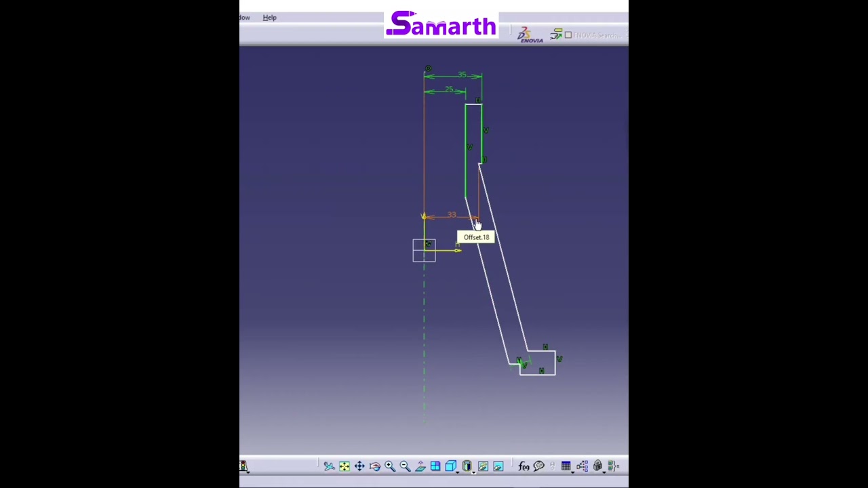Image resolution: width=868 pixels, height=488 pixels.
Task: Click the Zoom Out magnifier
Action: [405, 466]
